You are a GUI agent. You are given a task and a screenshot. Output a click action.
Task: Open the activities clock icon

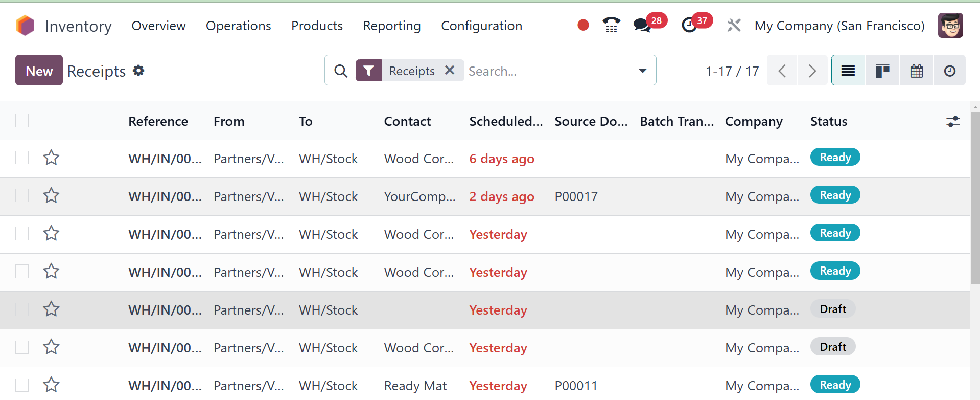[x=689, y=25]
